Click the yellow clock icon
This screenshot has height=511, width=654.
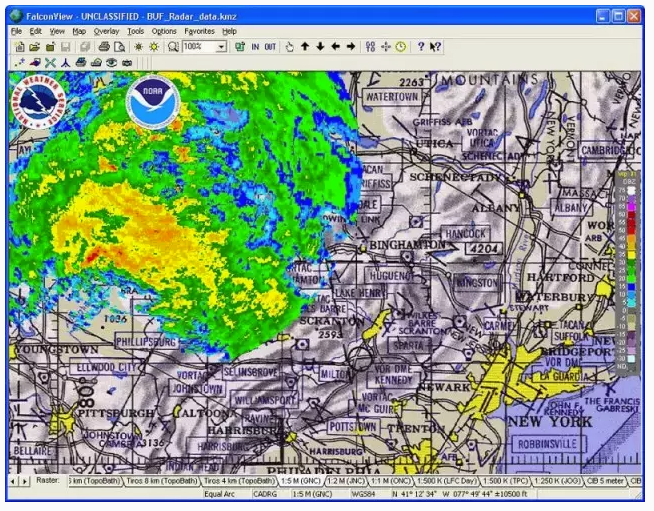tap(401, 47)
